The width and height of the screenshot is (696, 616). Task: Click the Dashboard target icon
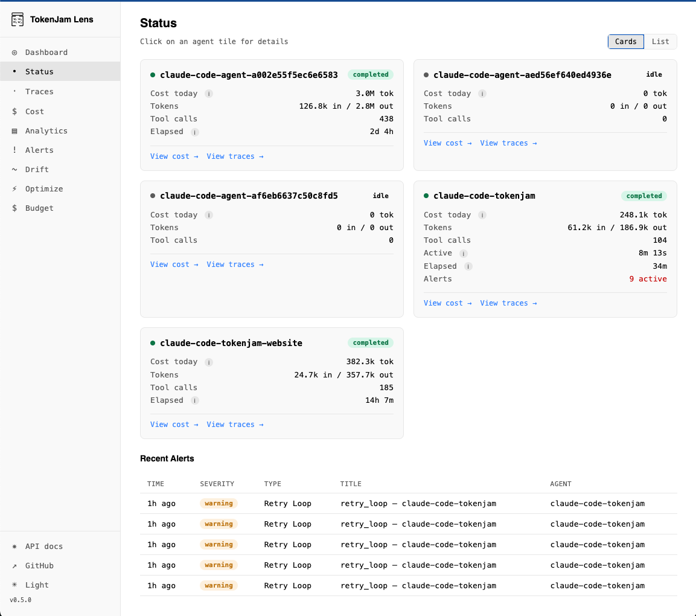click(14, 53)
